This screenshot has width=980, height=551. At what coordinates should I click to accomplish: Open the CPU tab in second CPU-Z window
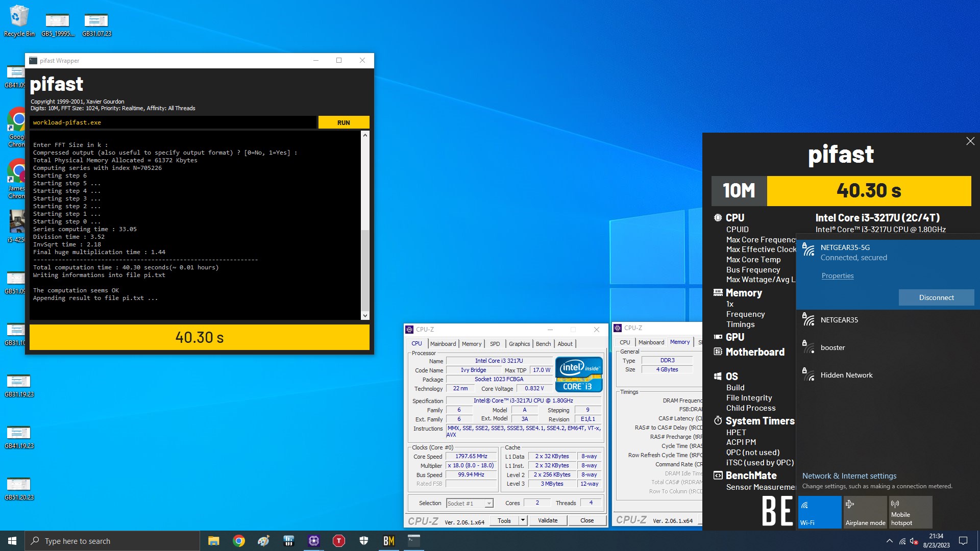[625, 342]
